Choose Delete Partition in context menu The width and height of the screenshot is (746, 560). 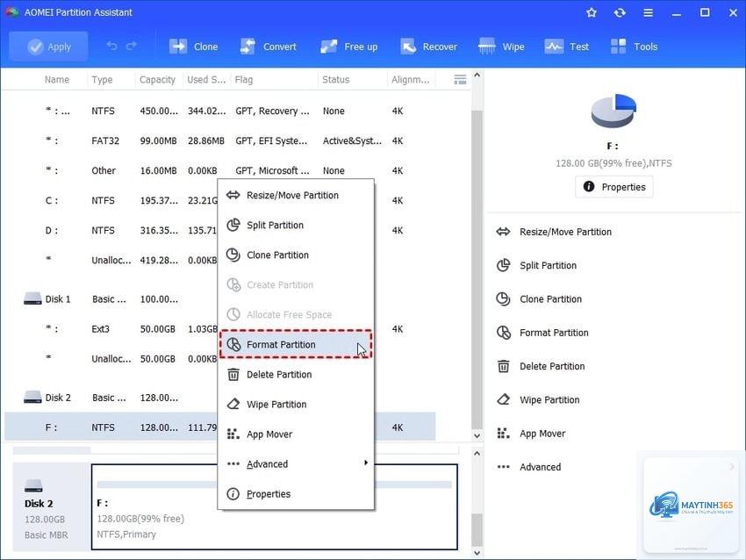[296, 375]
